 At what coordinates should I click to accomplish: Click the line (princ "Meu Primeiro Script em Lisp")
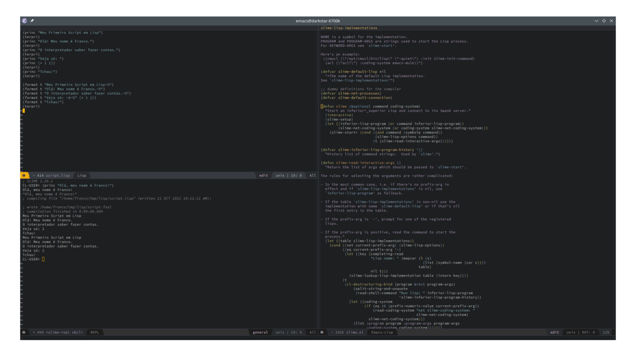pos(63,33)
